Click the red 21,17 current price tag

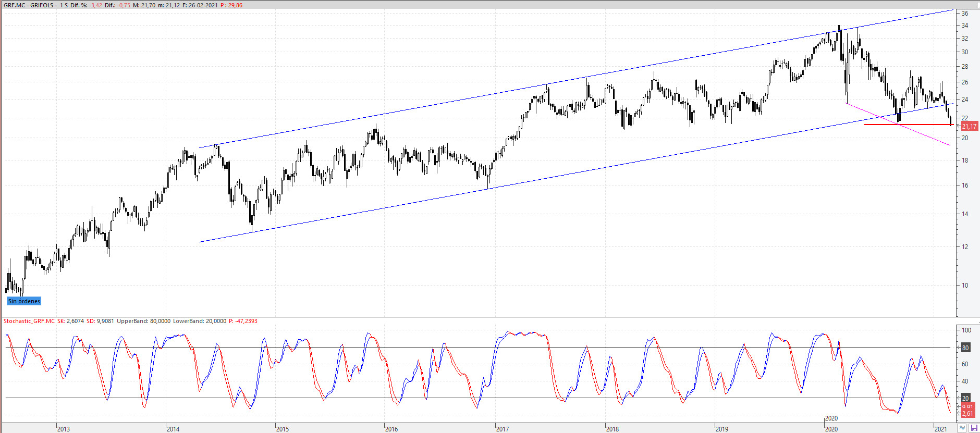(x=969, y=127)
